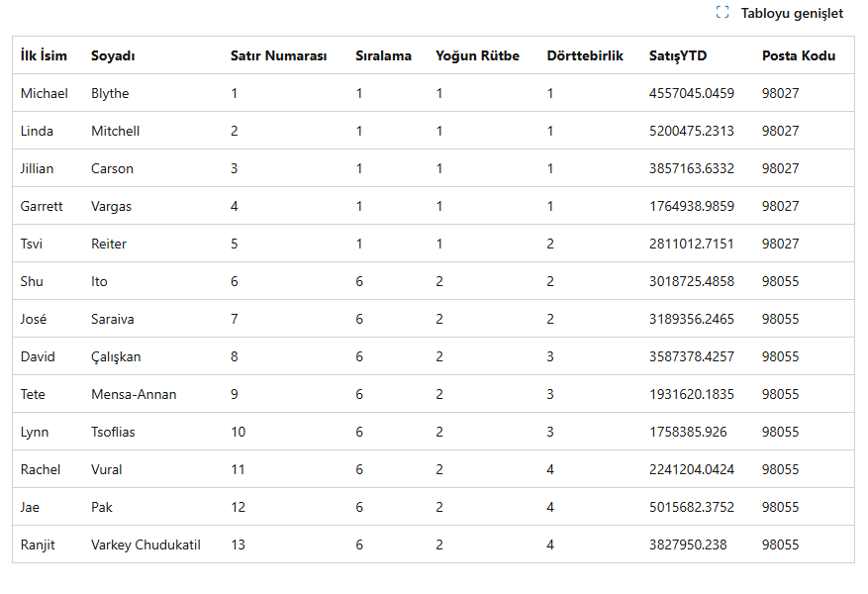Select the surname cell Mitchell
The height and width of the screenshot is (594, 868).
pyautogui.click(x=115, y=131)
